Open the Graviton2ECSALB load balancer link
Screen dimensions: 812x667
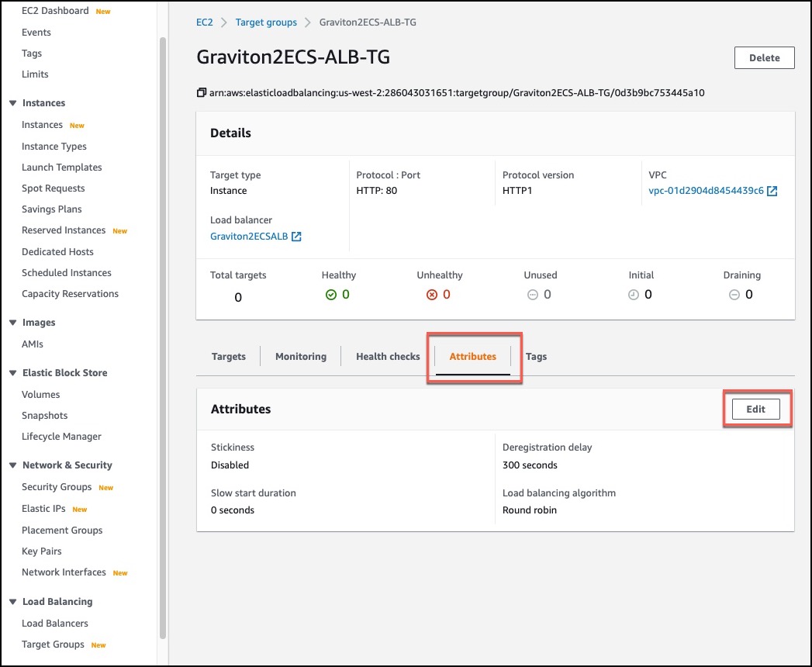tap(249, 236)
